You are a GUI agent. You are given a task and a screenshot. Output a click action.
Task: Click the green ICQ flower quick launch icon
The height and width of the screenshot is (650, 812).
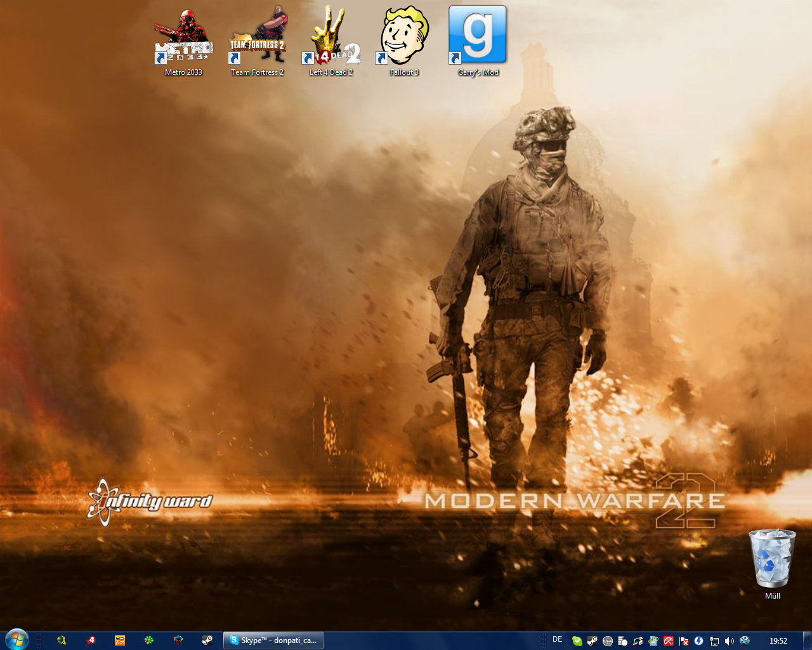[x=148, y=640]
